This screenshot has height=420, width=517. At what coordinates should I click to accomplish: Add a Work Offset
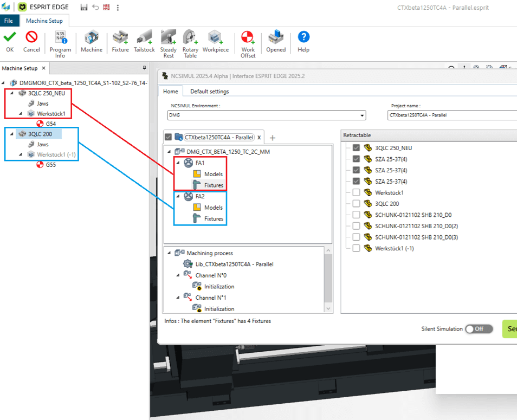[x=248, y=37]
